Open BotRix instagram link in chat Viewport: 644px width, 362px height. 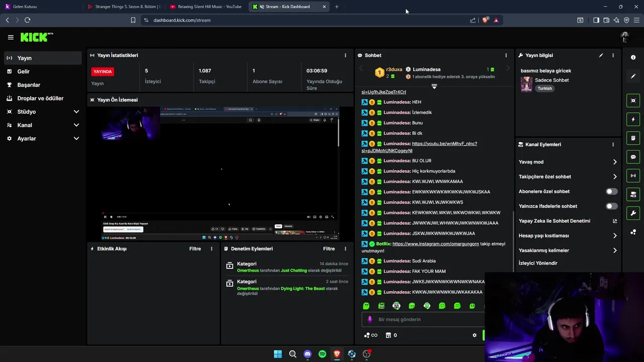[x=436, y=244]
